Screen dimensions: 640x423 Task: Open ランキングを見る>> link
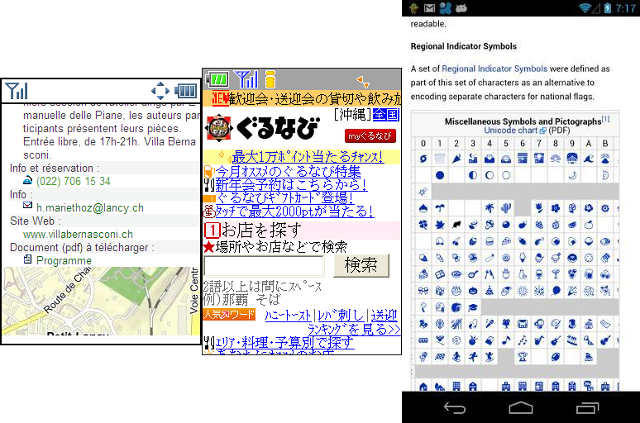pyautogui.click(x=354, y=329)
